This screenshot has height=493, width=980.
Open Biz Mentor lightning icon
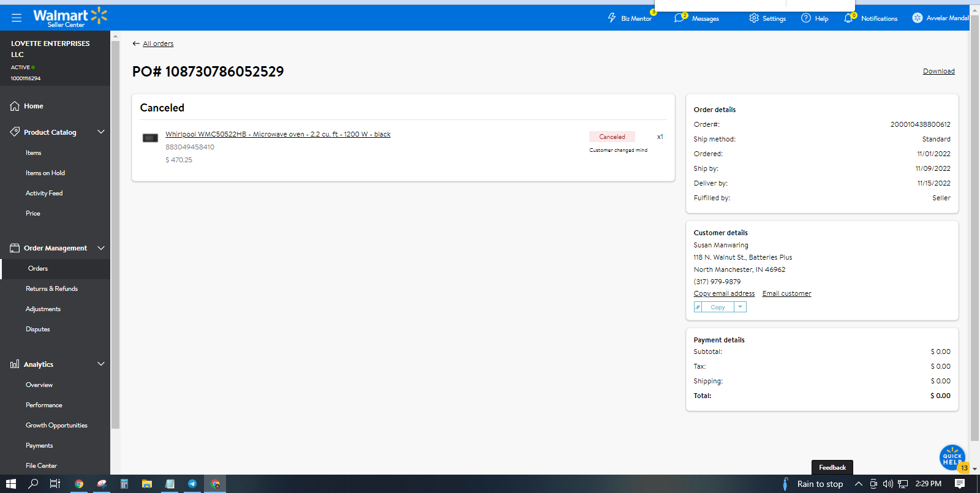click(x=612, y=18)
